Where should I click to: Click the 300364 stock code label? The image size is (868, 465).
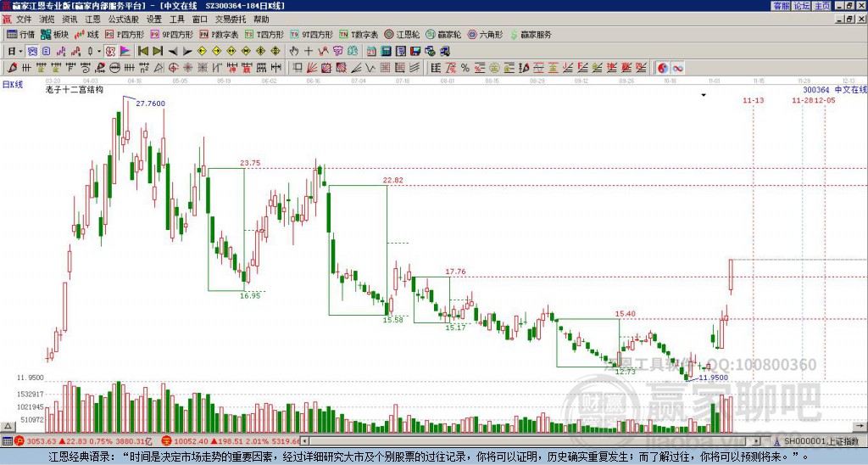(x=816, y=90)
